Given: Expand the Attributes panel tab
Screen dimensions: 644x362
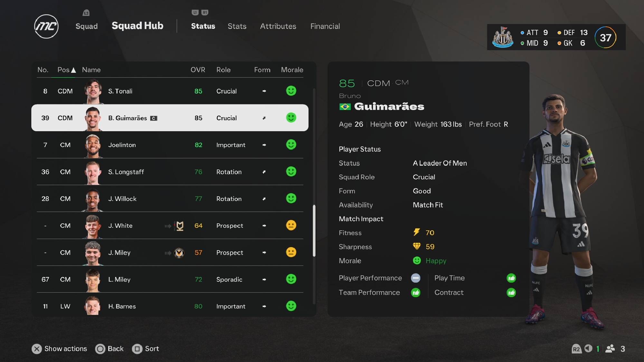Looking at the screenshot, I should (x=278, y=26).
